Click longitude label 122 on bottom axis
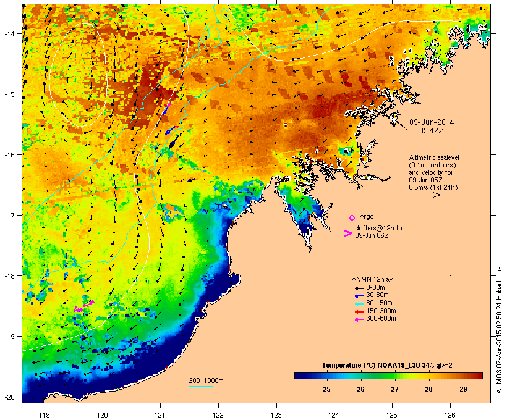 [218, 415]
